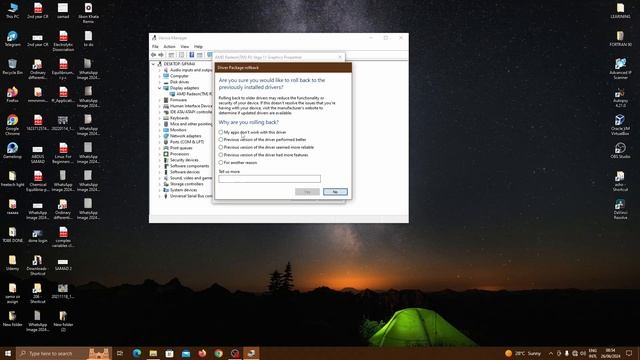
Task: Open the Windows Start menu
Action: pos(8,353)
